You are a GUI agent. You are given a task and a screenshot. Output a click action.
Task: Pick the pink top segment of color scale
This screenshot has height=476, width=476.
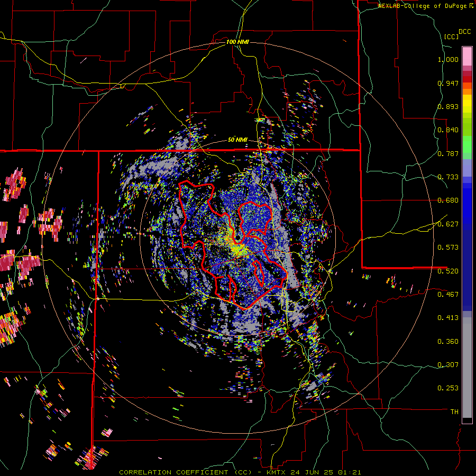tap(467, 56)
